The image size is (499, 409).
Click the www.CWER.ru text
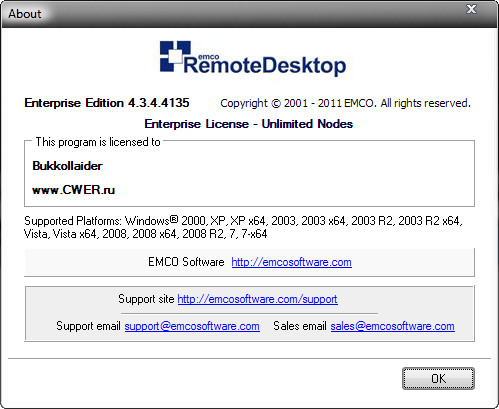point(74,190)
